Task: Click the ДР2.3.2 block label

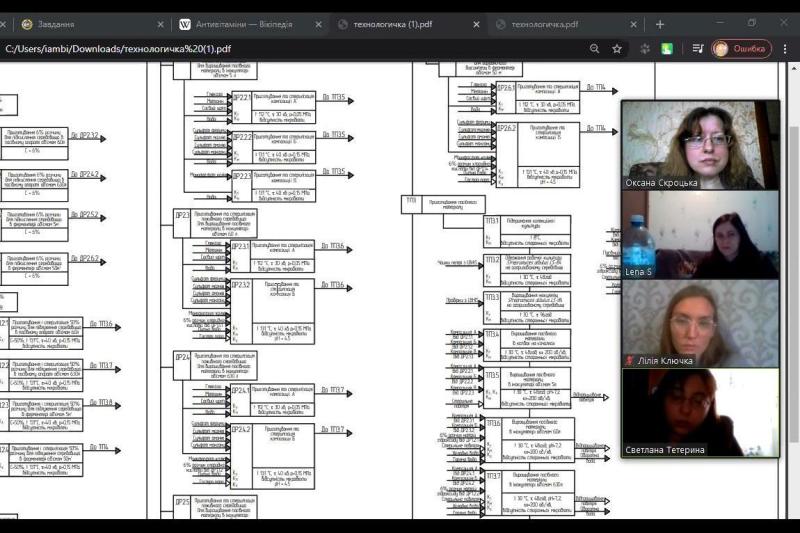Action: pyautogui.click(x=241, y=285)
